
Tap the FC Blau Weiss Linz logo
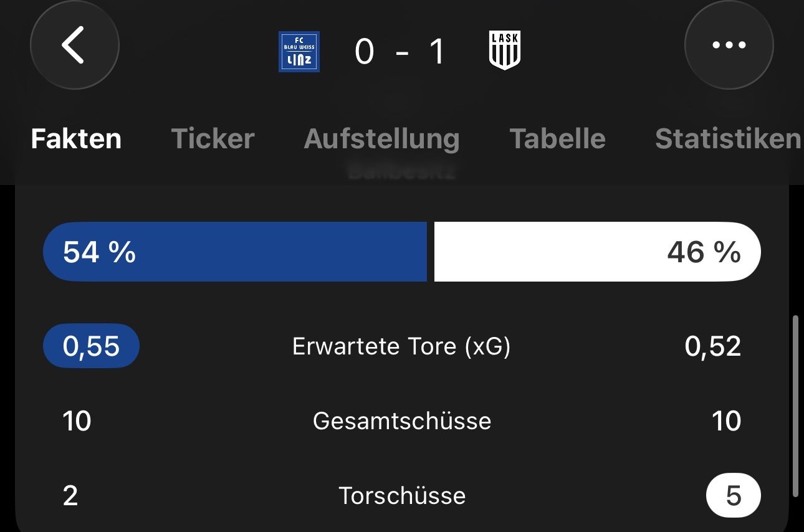pos(299,52)
